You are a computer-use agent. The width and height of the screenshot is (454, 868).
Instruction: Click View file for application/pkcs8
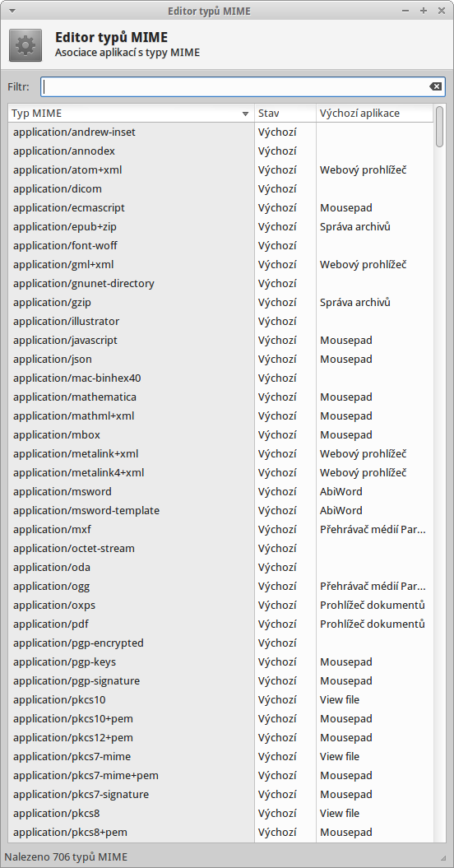click(340, 813)
